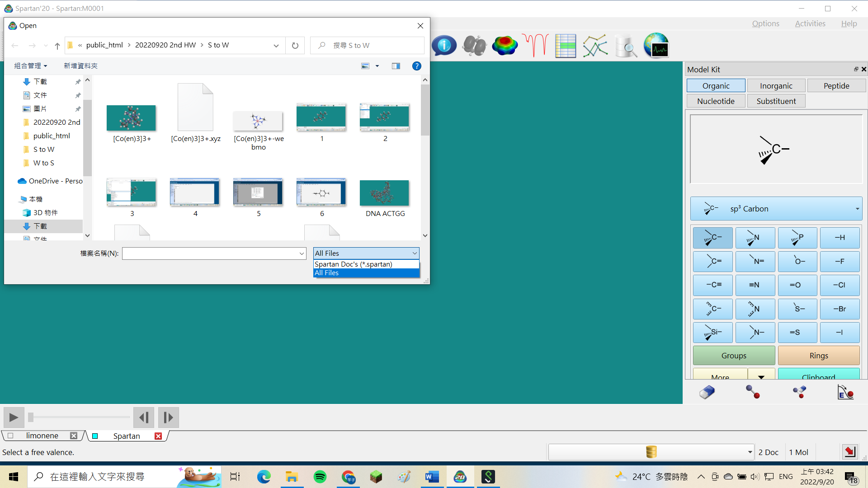Toggle the Spartan tab cyan checkbox
This screenshot has width=868, height=488.
[95, 436]
